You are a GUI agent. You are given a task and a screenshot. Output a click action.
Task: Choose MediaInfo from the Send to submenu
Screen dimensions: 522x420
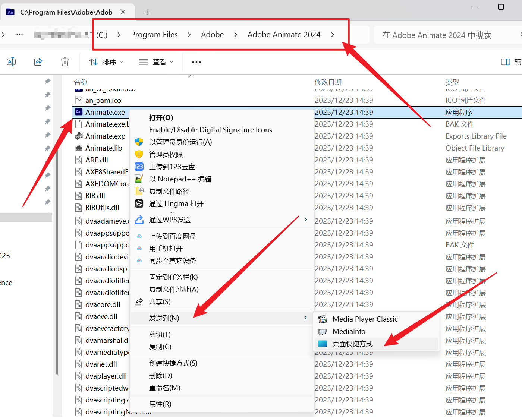349,332
